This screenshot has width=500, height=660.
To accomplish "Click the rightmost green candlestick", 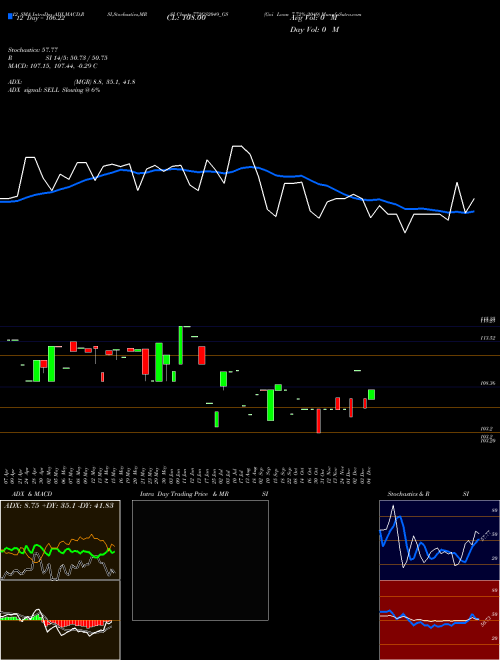I will (x=371, y=394).
